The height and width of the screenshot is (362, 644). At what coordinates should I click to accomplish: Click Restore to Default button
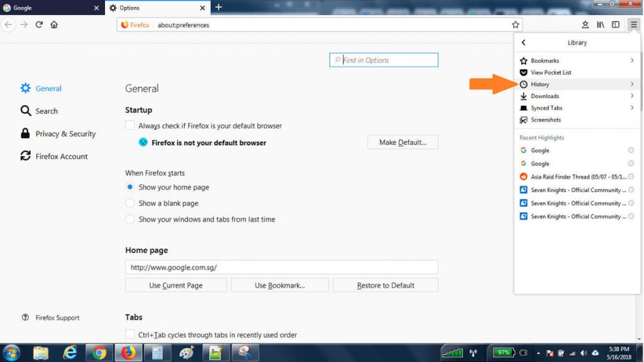(386, 285)
